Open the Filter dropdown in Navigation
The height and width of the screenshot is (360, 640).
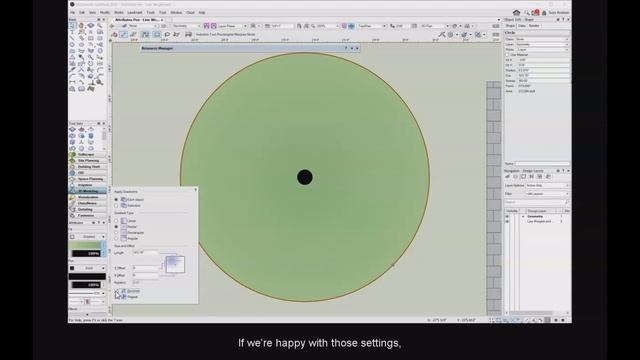(547, 194)
